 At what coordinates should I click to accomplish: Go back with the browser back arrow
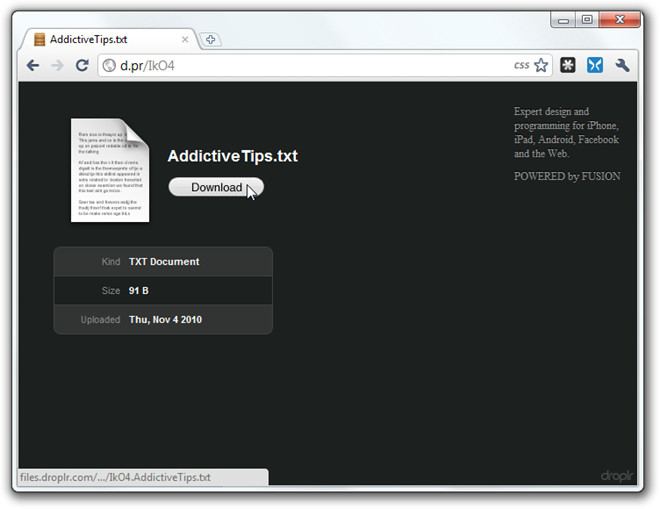point(33,66)
